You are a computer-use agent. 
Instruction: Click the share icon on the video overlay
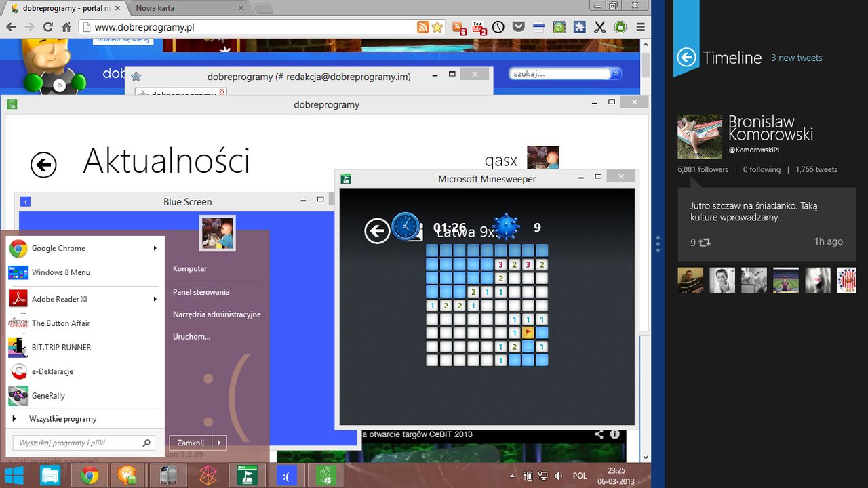coord(599,434)
